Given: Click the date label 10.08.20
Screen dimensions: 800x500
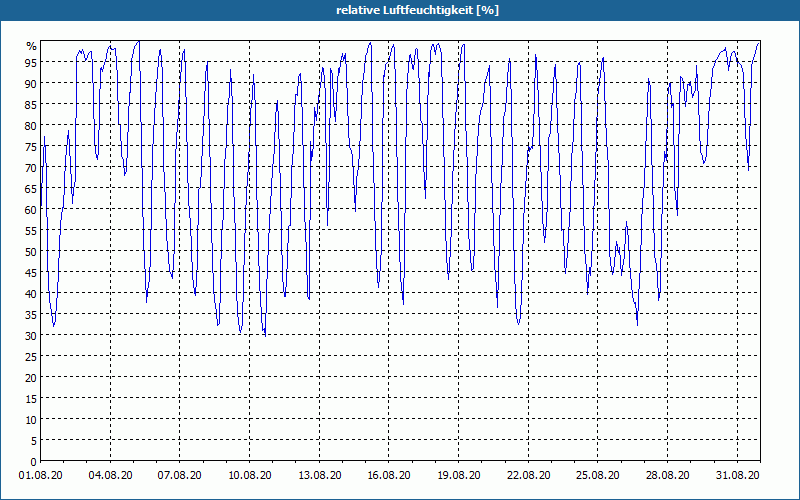Looking at the screenshot, I should [x=249, y=475].
